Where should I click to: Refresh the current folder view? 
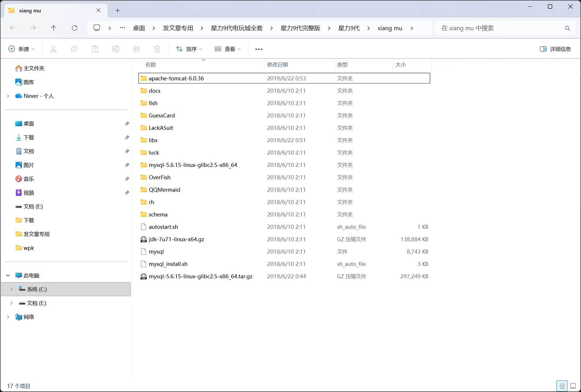pos(74,28)
